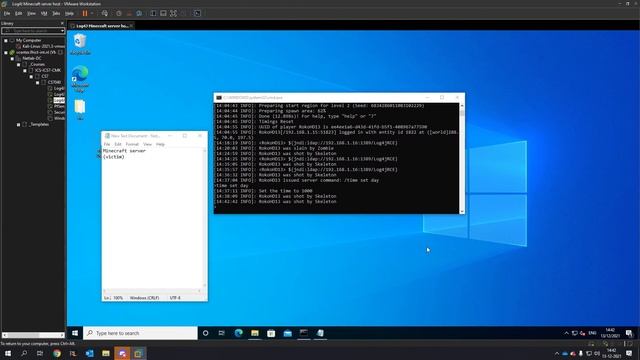Launch Edge from the guest taskbar
640x360 pixels.
pos(238,333)
